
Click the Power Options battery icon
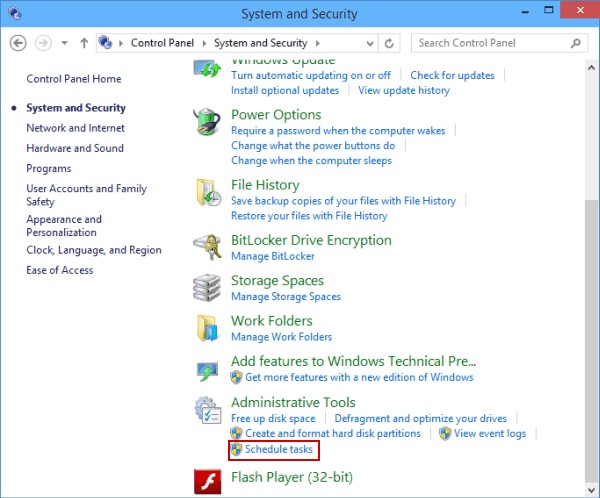click(x=208, y=124)
